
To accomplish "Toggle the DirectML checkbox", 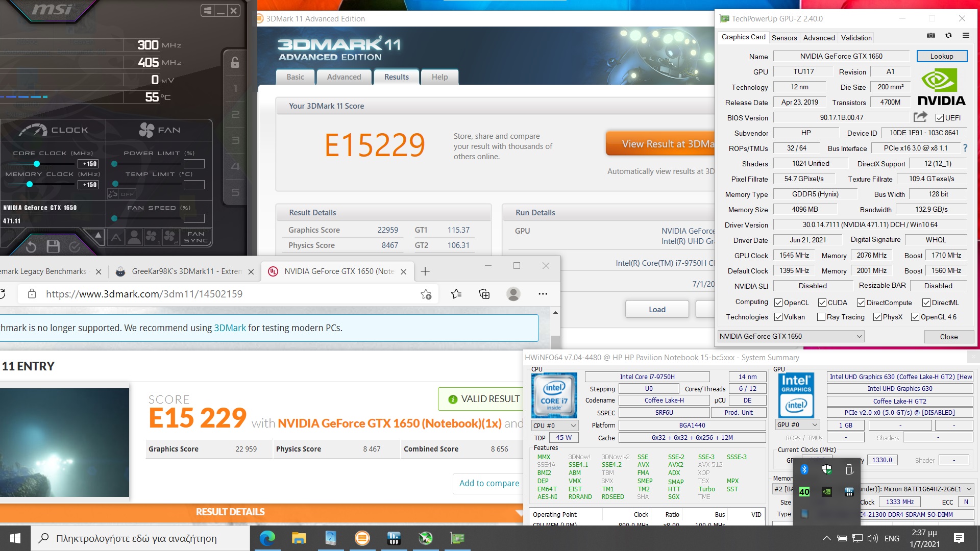I will 926,303.
